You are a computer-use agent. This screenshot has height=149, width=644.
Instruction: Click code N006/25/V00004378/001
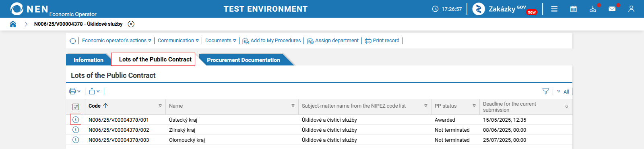pyautogui.click(x=119, y=120)
